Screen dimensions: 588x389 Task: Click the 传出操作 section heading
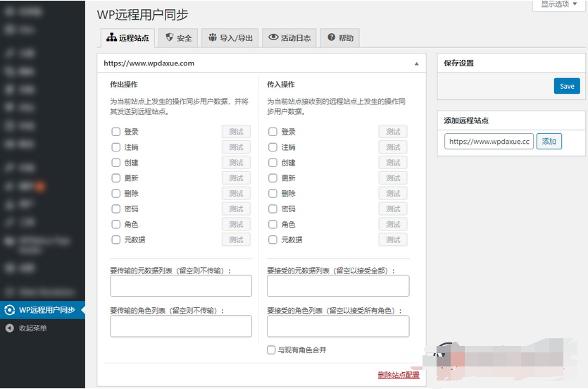coord(124,85)
